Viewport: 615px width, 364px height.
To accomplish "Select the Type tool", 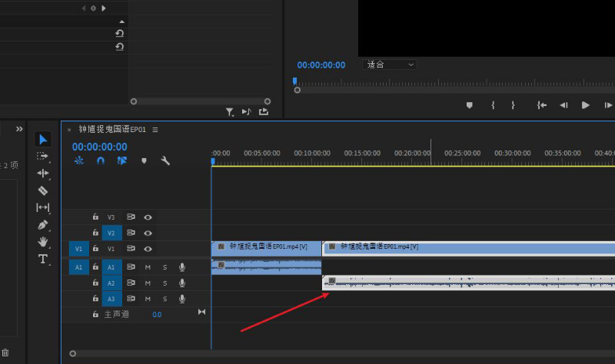I will click(43, 259).
